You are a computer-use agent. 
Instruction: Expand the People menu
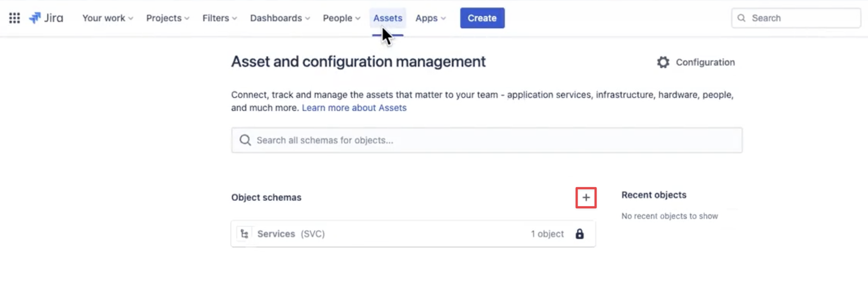coord(341,18)
